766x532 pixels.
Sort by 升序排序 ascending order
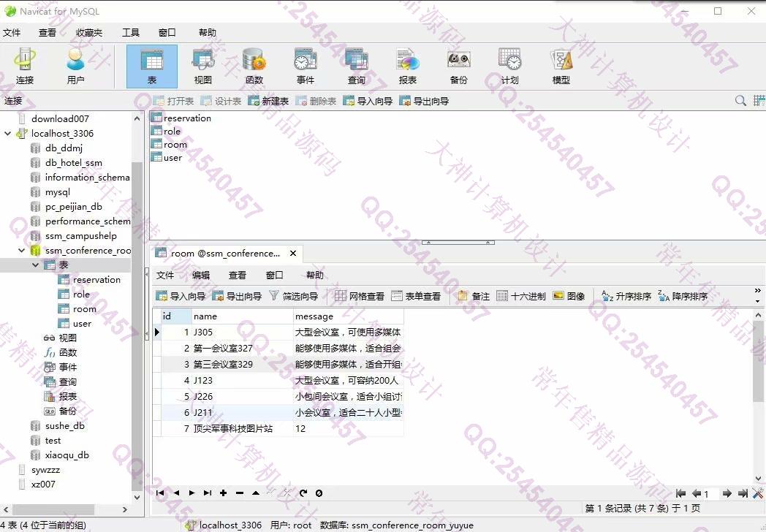click(626, 296)
